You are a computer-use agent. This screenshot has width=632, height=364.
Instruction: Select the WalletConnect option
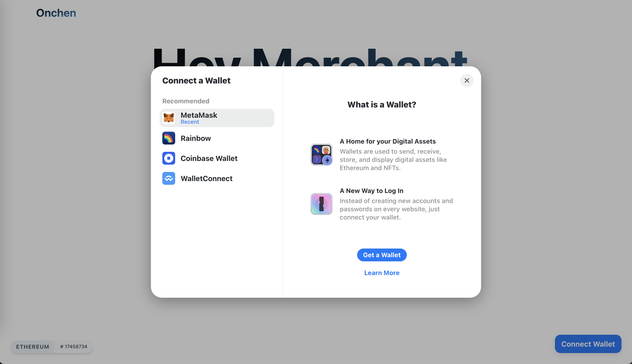[x=217, y=179]
